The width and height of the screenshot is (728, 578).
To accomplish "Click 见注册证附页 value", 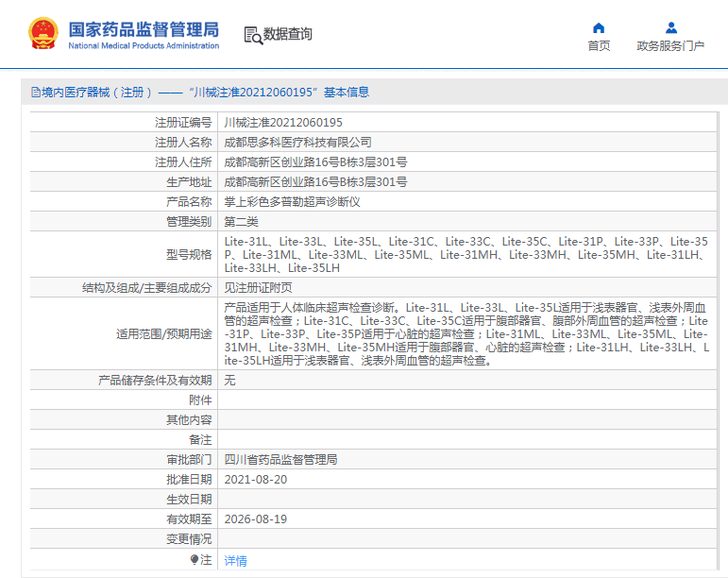I will [x=258, y=288].
